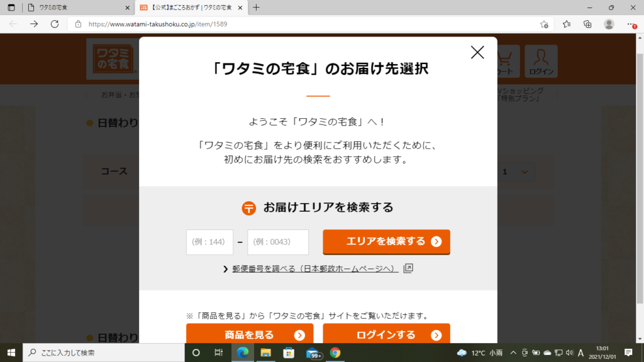The width and height of the screenshot is (644, 362).
Task: Open Google Chrome from the taskbar
Action: tap(335, 353)
